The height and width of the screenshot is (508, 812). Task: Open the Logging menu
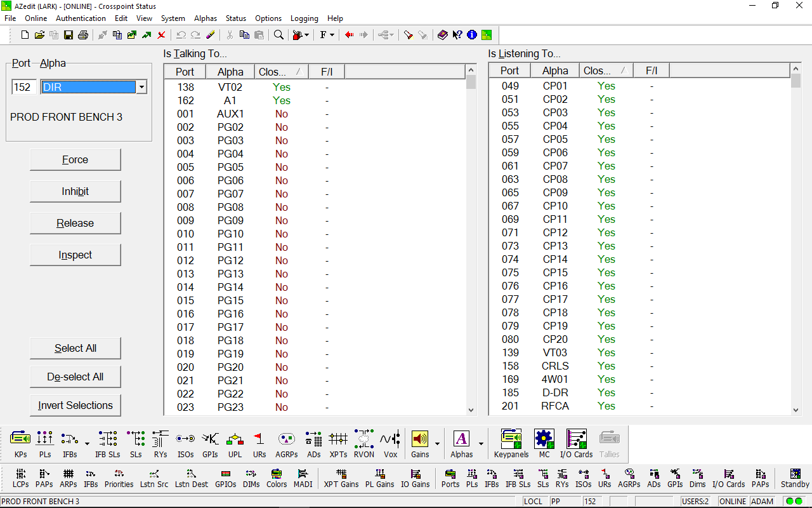tap(304, 18)
